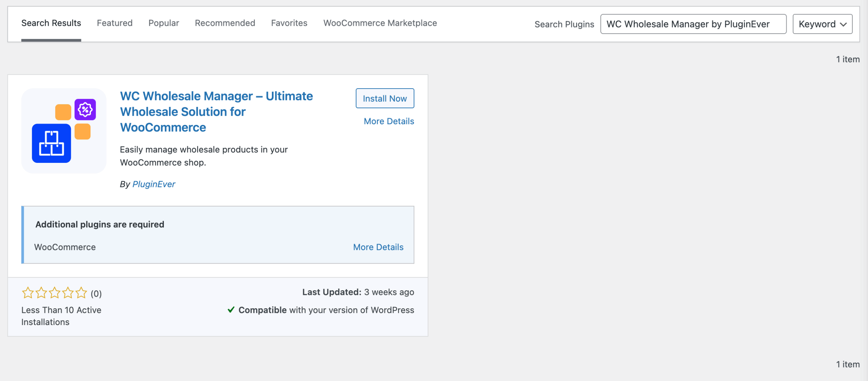Switch to the Featured tab
Screen dimensions: 868x381
115,23
